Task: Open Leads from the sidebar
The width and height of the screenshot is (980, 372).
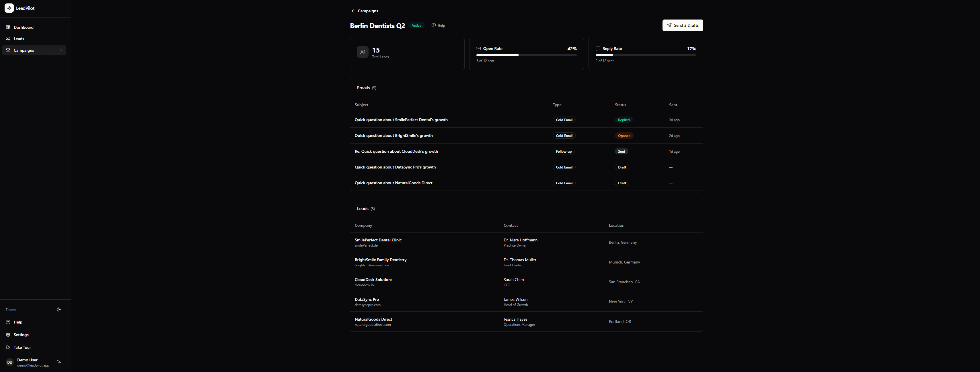Action: click(x=34, y=39)
